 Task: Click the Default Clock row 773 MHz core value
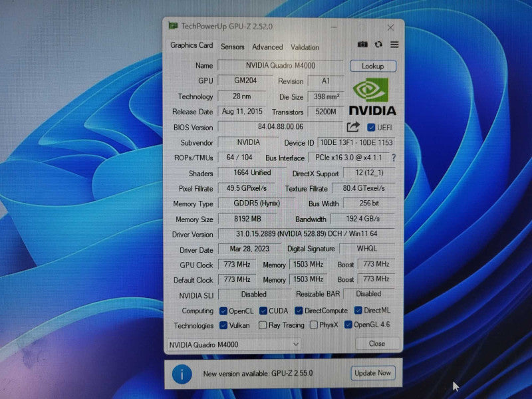coord(237,279)
